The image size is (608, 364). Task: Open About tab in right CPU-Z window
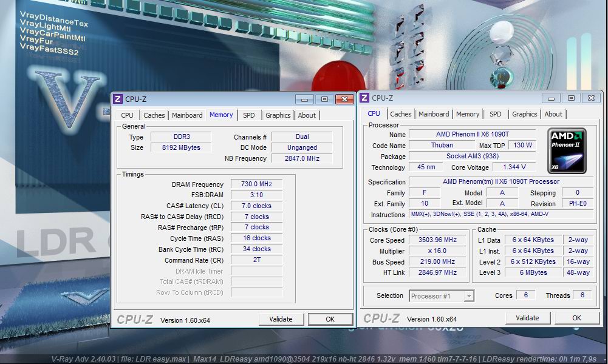[x=553, y=114]
